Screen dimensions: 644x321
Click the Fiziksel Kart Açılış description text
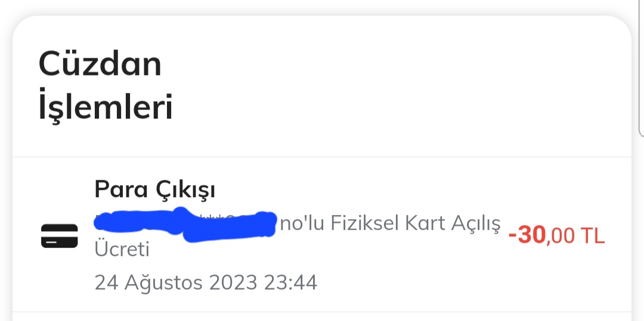(415, 225)
